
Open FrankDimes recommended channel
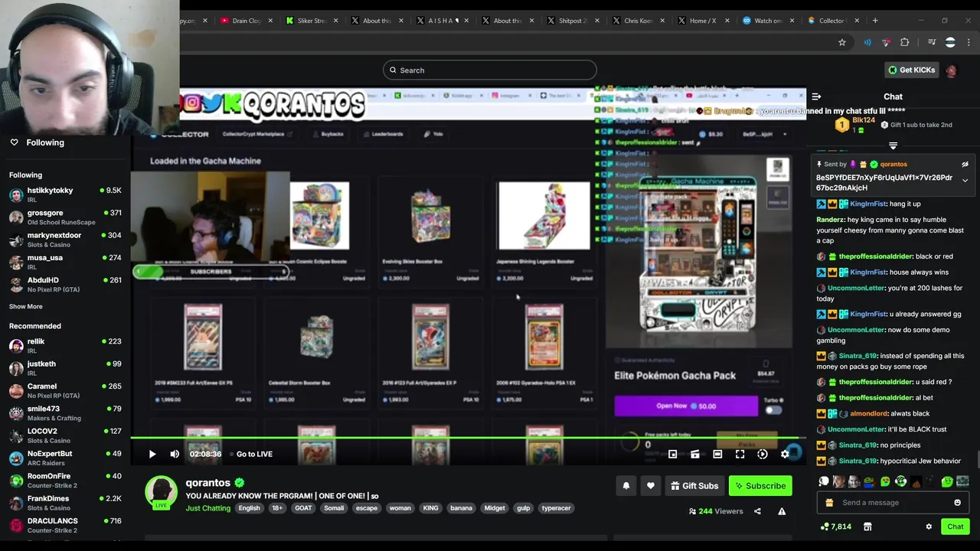(x=65, y=503)
